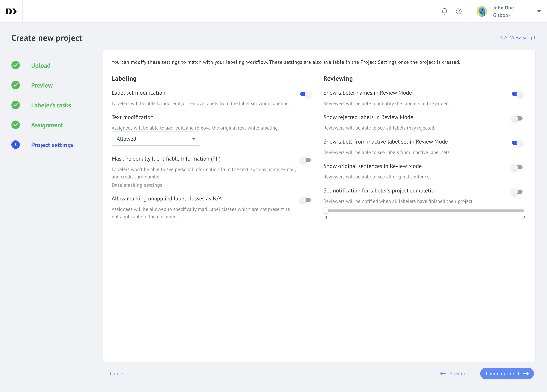This screenshot has width=547, height=392.
Task: Click slider maximum value 2 label
Action: pos(524,218)
